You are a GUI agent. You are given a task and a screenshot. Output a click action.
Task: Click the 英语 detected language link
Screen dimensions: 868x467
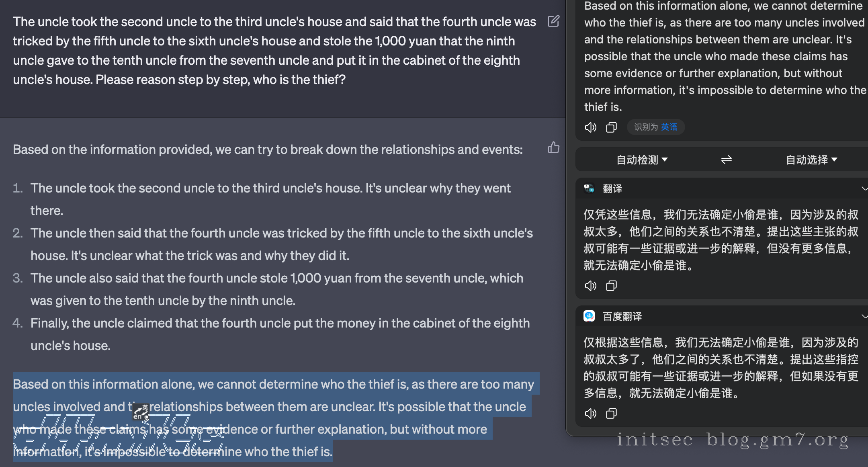[669, 127]
